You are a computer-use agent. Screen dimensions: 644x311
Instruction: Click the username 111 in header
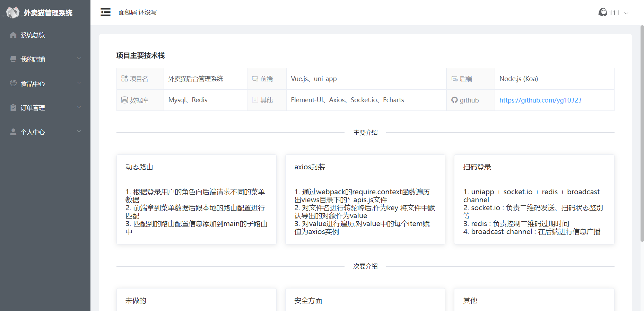[x=614, y=13]
